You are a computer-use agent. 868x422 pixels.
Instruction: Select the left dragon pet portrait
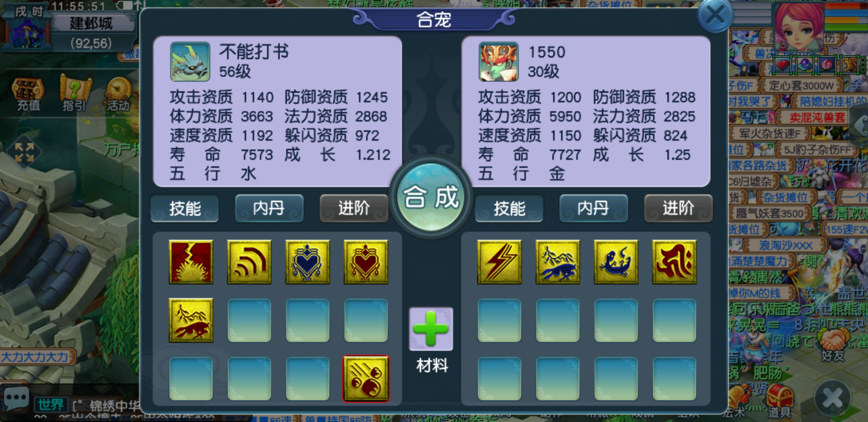190,62
